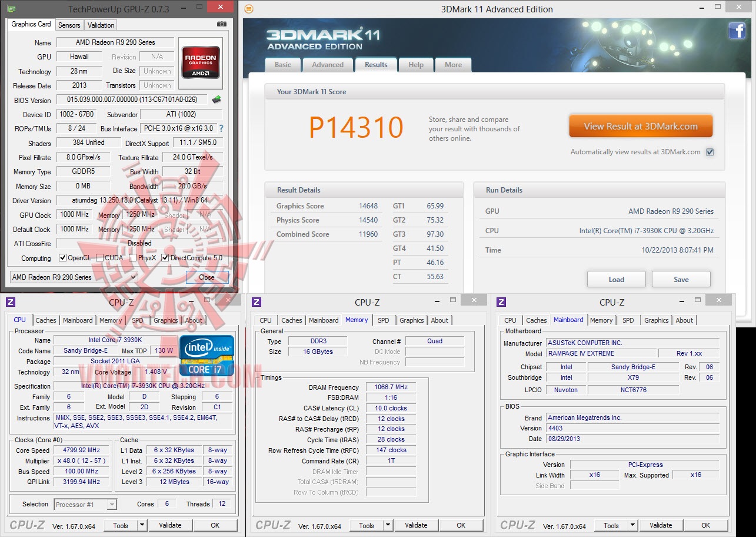Open the Advanced tab in 3DMark 11
This screenshot has height=537, width=756.
click(x=328, y=65)
